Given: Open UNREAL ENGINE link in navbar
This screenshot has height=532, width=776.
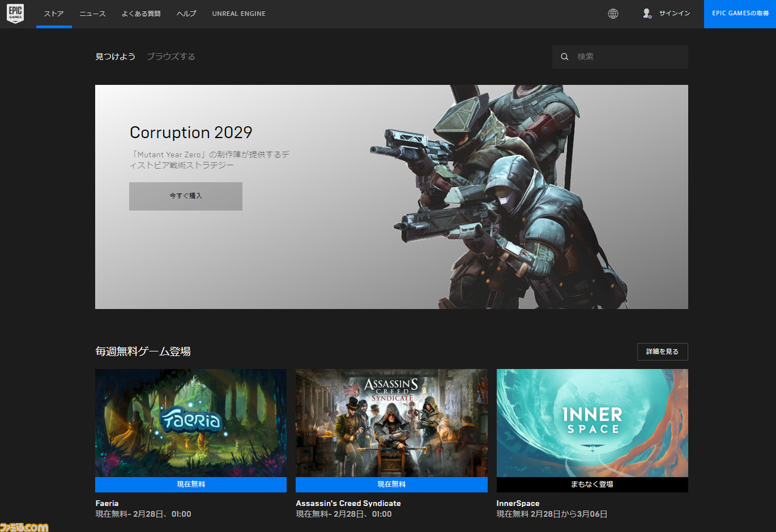Looking at the screenshot, I should [x=239, y=13].
